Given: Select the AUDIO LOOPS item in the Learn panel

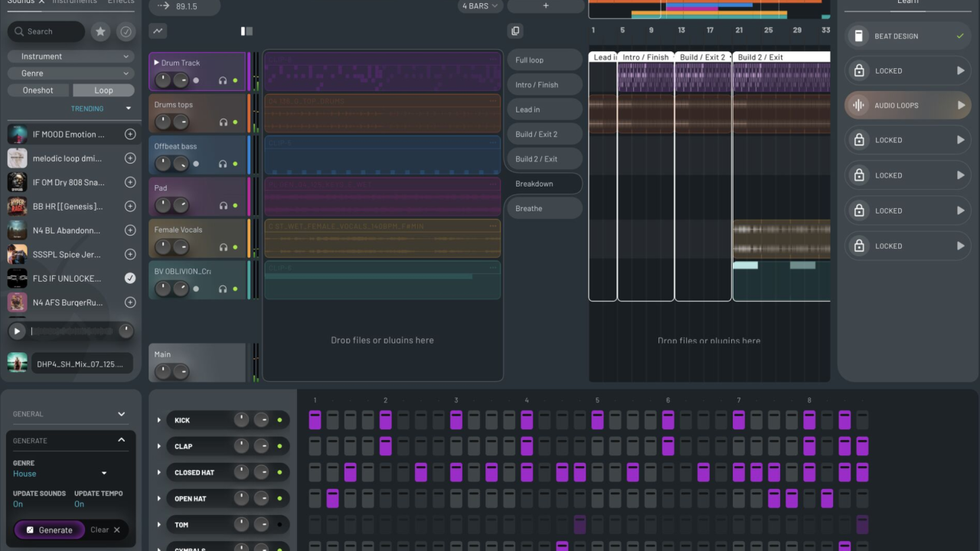Looking at the screenshot, I should click(x=907, y=105).
